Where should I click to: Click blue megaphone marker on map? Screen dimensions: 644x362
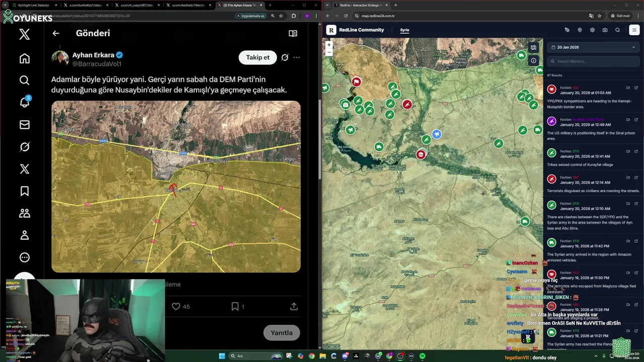[437, 134]
